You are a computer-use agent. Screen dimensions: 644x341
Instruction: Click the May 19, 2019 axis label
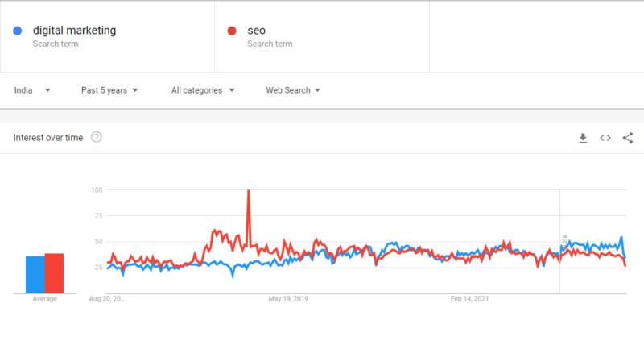tap(288, 299)
